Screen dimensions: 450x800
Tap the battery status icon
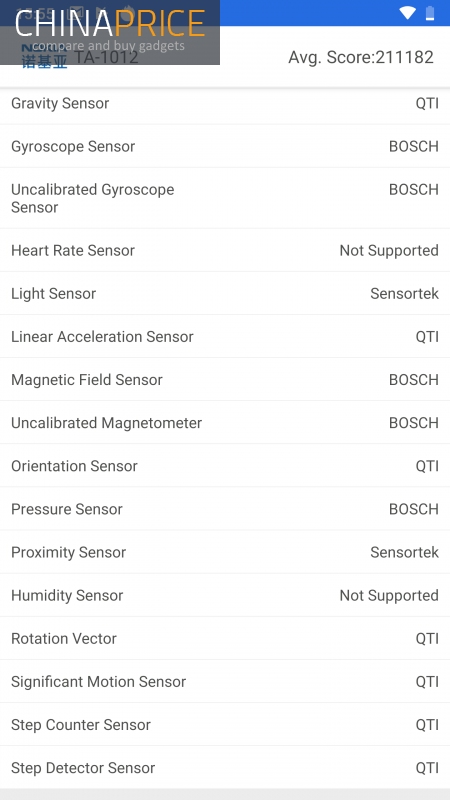pos(430,13)
